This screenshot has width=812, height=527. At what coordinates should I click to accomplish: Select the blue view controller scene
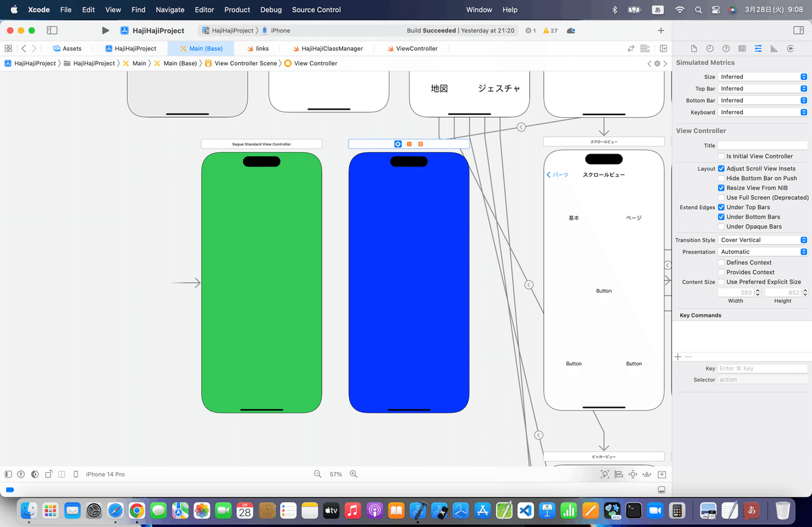coord(409,282)
